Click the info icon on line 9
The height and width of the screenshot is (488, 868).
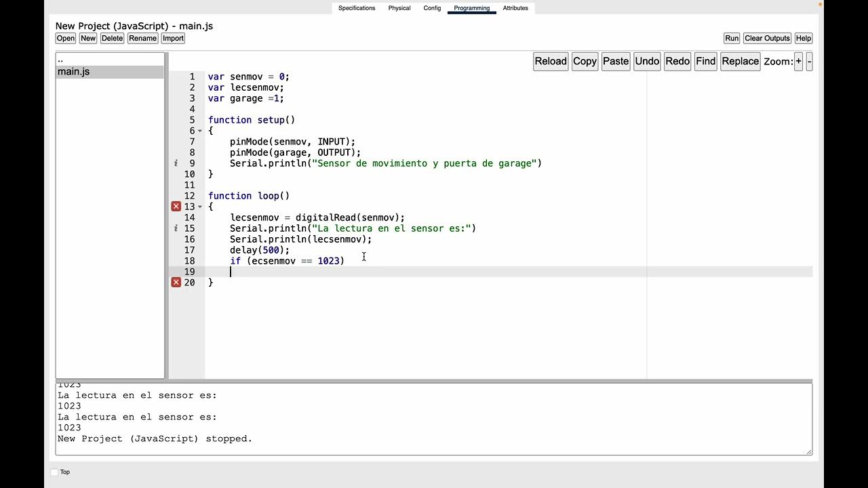click(x=176, y=163)
